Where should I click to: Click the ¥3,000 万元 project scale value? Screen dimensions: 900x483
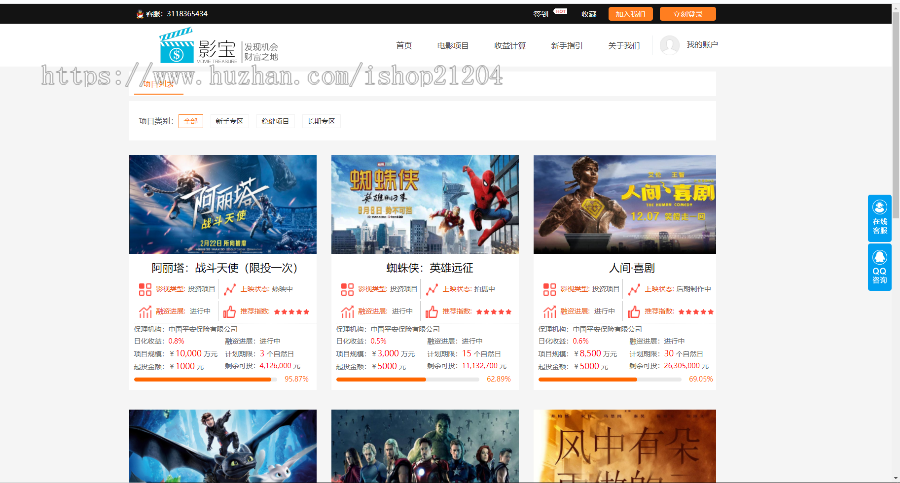pyautogui.click(x=393, y=354)
